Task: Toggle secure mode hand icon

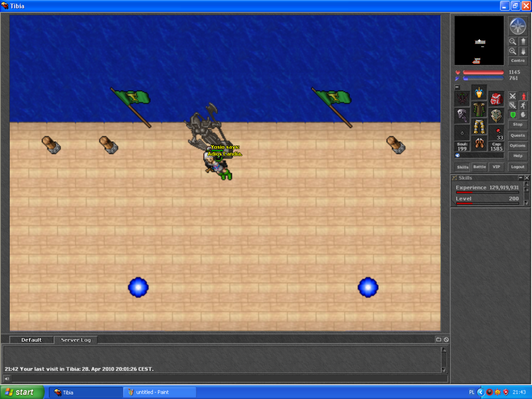Action: tap(523, 115)
